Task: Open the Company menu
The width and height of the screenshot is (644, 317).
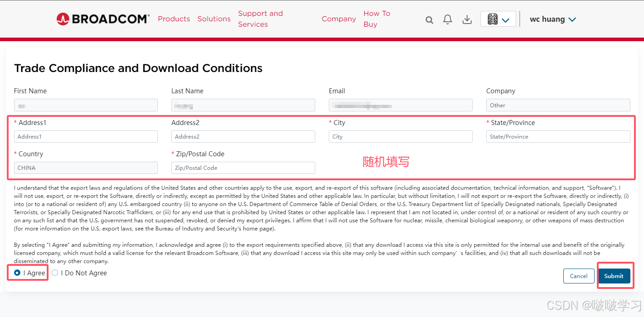Action: [339, 19]
